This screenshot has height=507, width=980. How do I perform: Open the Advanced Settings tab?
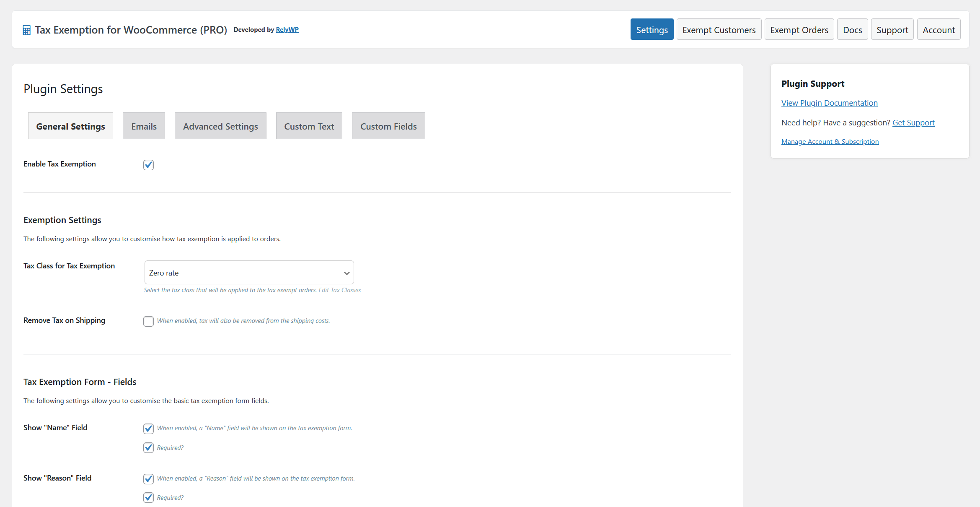click(x=220, y=126)
